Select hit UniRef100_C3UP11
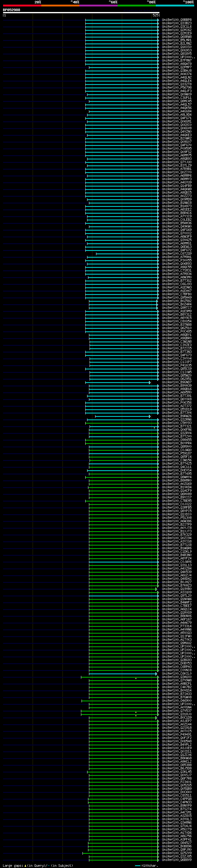Viewport: 197px width, 868px height. pyautogui.click(x=176, y=98)
